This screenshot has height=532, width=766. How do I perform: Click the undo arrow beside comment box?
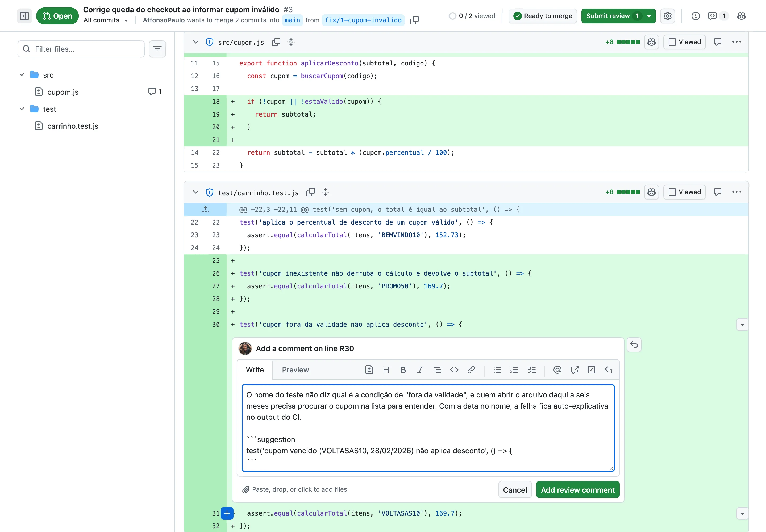(634, 345)
